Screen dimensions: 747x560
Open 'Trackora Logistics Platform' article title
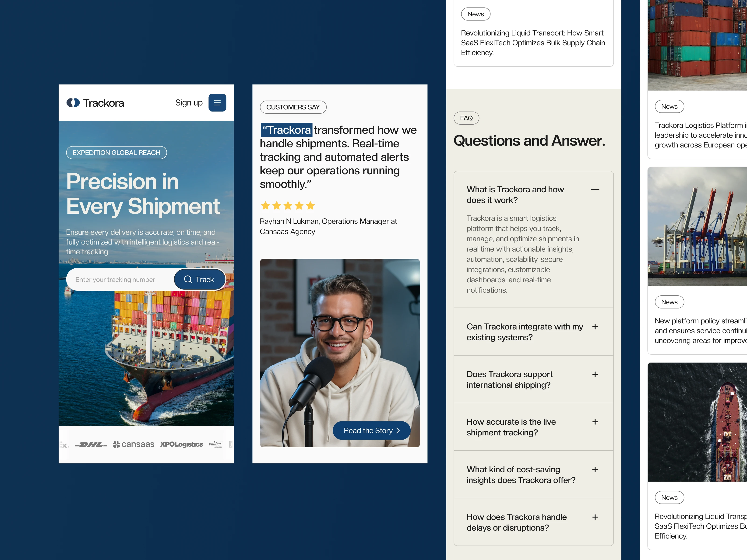[701, 135]
